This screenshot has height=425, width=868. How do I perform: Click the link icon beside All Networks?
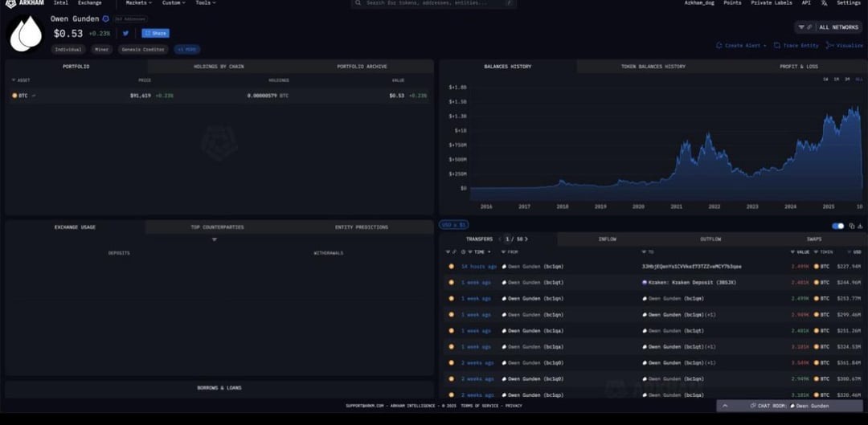coord(810,27)
